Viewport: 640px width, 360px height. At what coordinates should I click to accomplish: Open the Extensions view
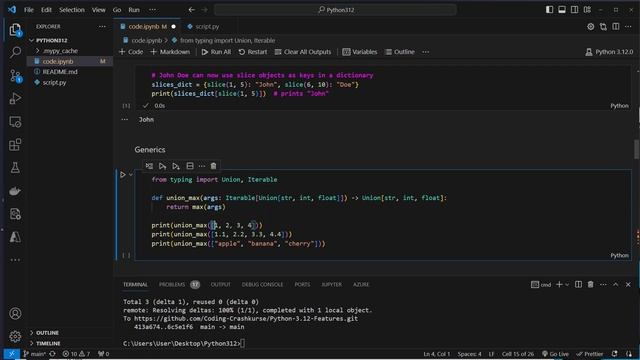15,144
